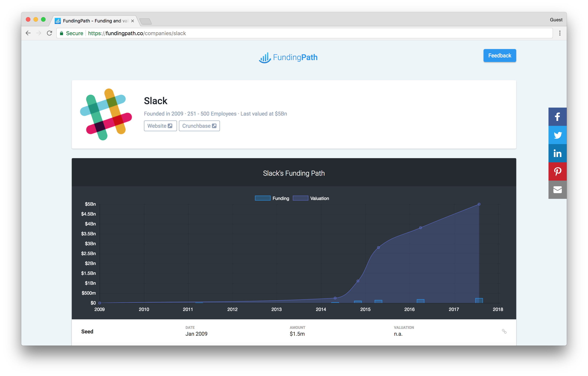Copy Seed round permalink icon

tap(504, 331)
